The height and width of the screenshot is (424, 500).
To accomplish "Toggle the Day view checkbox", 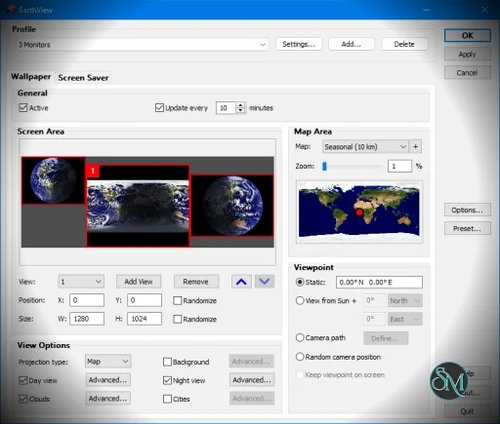I will point(23,380).
